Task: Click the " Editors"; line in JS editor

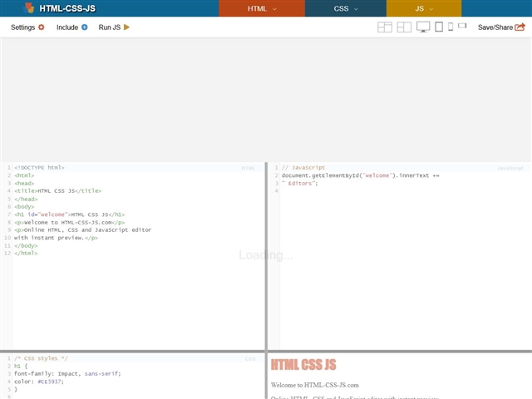Action: 299,183
